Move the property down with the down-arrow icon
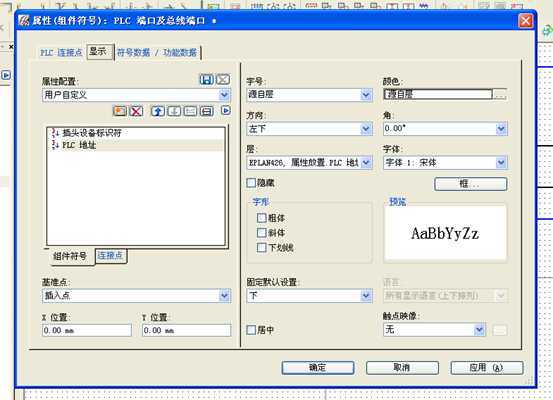This screenshot has width=553, height=400. (x=174, y=111)
